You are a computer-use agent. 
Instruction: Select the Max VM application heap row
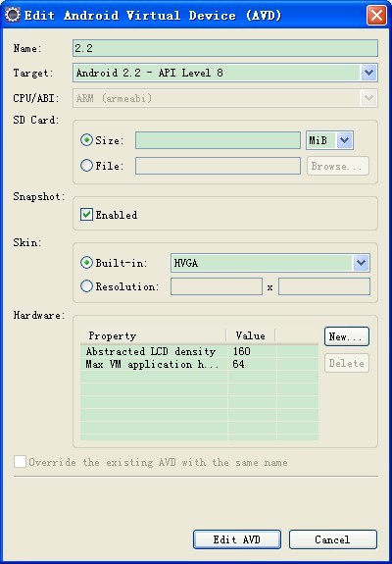[199, 364]
